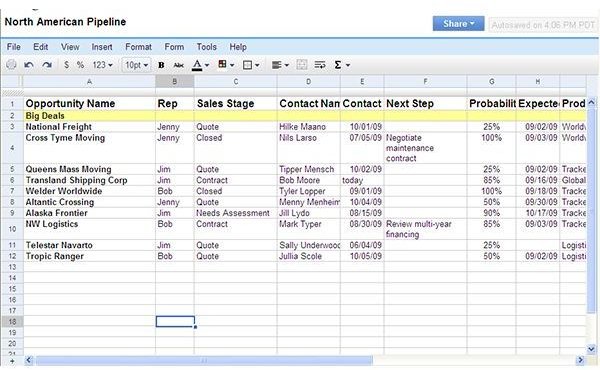The image size is (600, 370).
Task: Open the borders dropdown
Action: click(x=251, y=65)
